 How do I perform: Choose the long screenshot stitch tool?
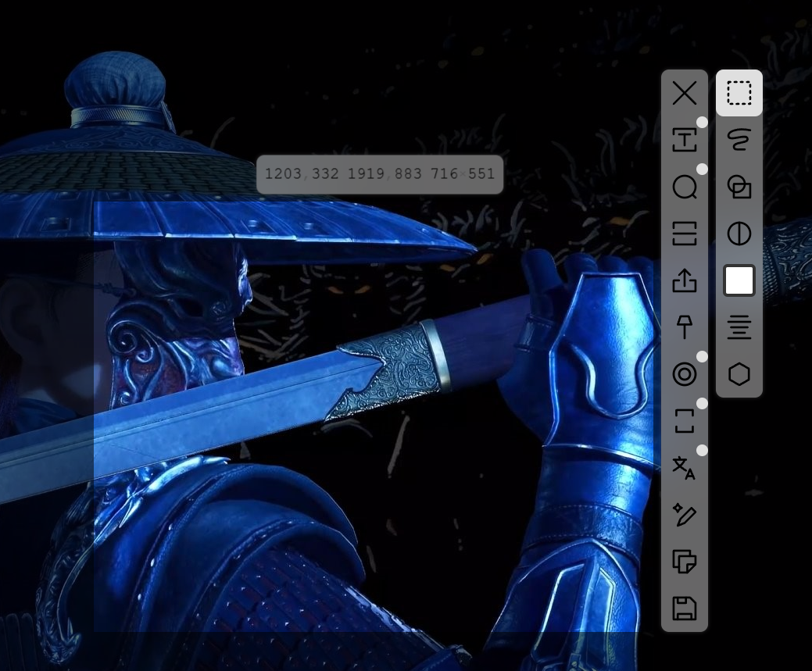coord(685,234)
